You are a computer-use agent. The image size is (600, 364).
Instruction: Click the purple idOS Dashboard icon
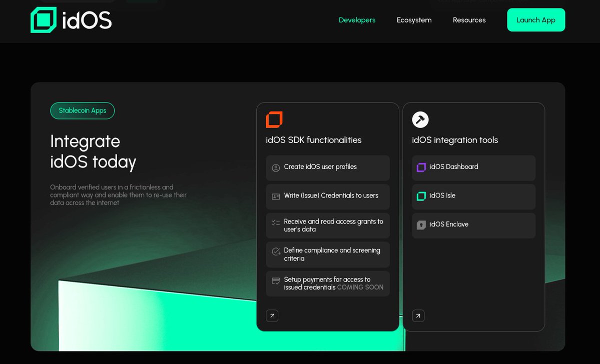click(421, 167)
